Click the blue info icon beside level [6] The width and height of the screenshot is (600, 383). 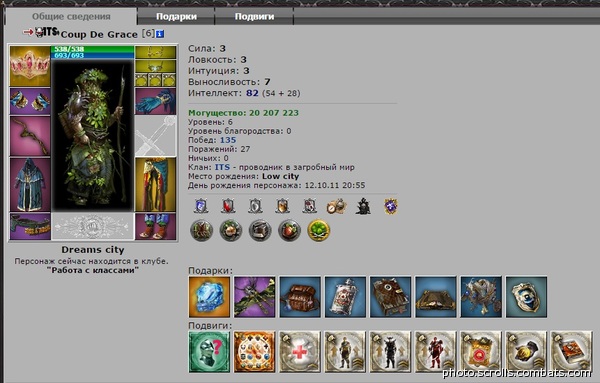pyautogui.click(x=160, y=34)
